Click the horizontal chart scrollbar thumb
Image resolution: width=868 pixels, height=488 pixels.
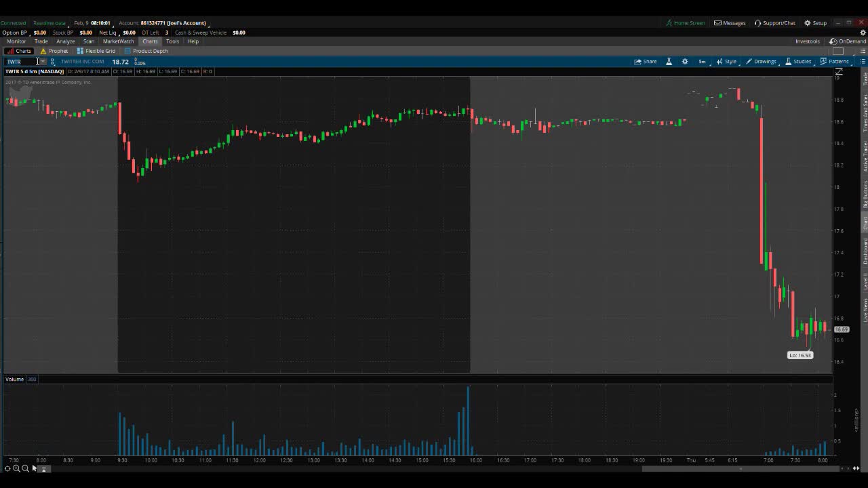pyautogui.click(x=741, y=468)
